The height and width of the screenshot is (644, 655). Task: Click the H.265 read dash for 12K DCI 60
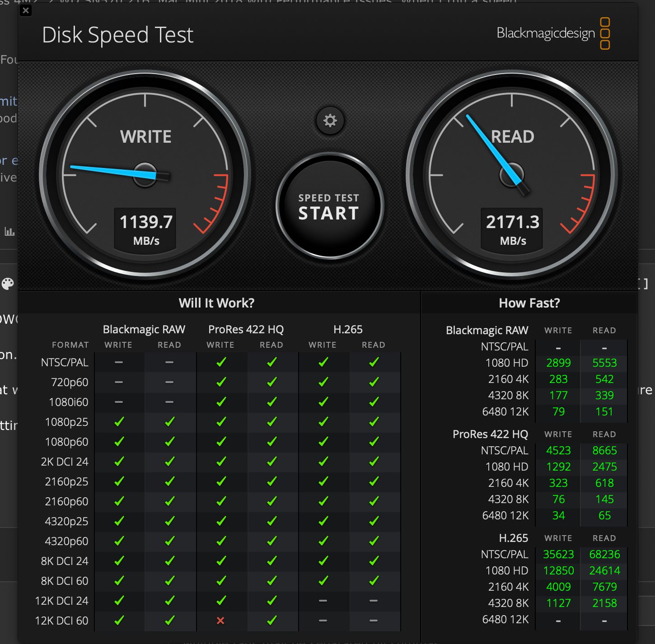374,621
